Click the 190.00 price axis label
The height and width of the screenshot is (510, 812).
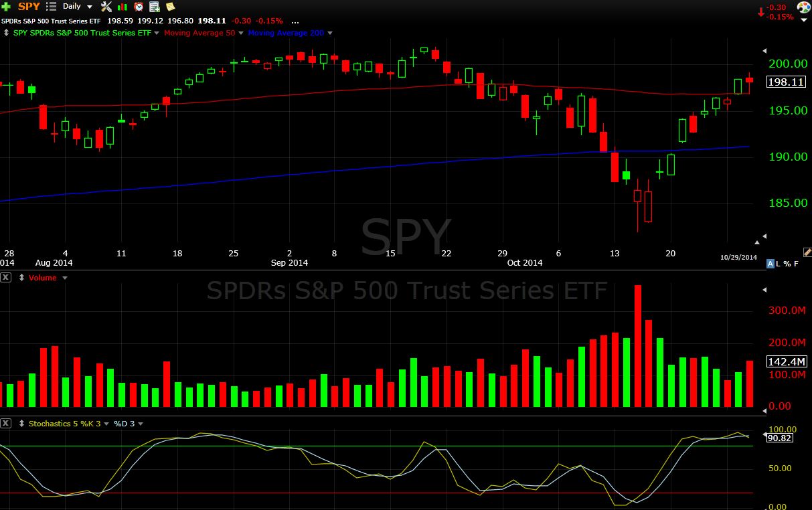(787, 157)
